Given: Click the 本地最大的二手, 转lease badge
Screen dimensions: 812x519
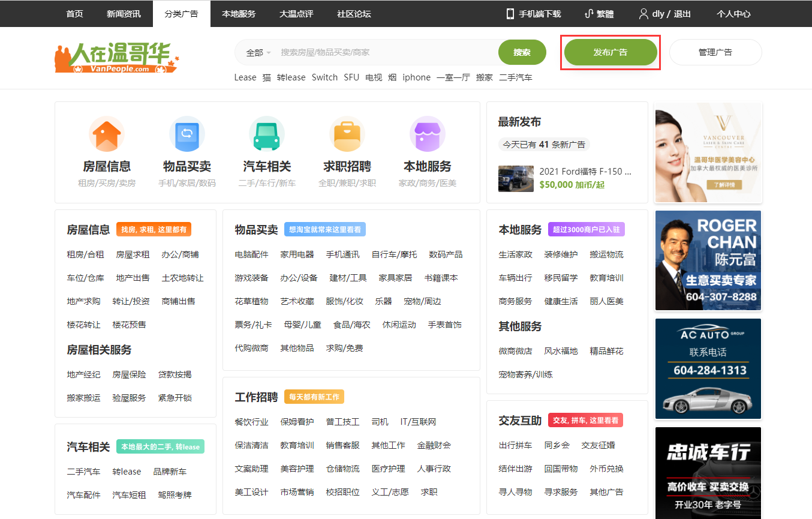Looking at the screenshot, I should 160,447.
